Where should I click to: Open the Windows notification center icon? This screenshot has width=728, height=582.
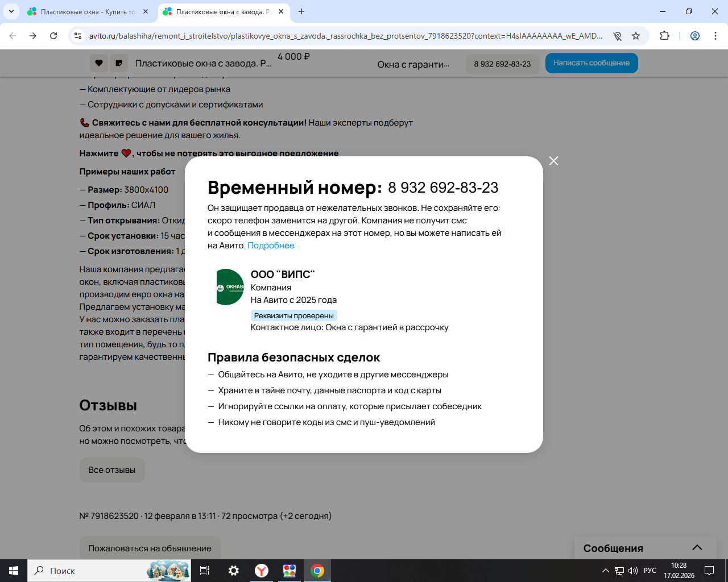coord(709,571)
